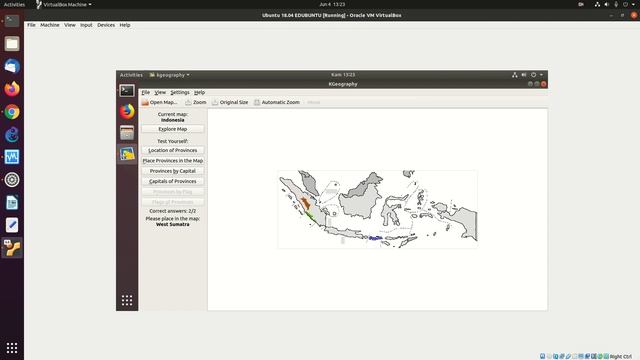This screenshot has height=360, width=640.
Task: Open VirtualBox Devices menu
Action: [106, 25]
